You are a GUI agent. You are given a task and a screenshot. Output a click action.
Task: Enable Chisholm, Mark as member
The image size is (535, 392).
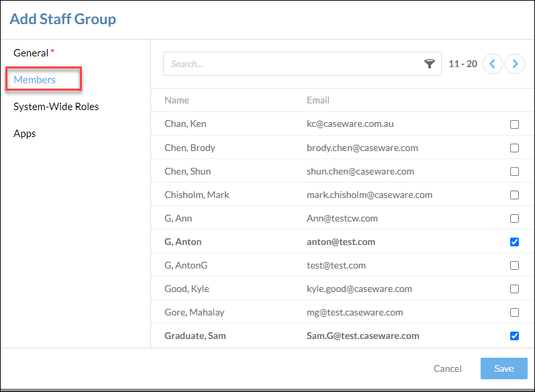(514, 195)
